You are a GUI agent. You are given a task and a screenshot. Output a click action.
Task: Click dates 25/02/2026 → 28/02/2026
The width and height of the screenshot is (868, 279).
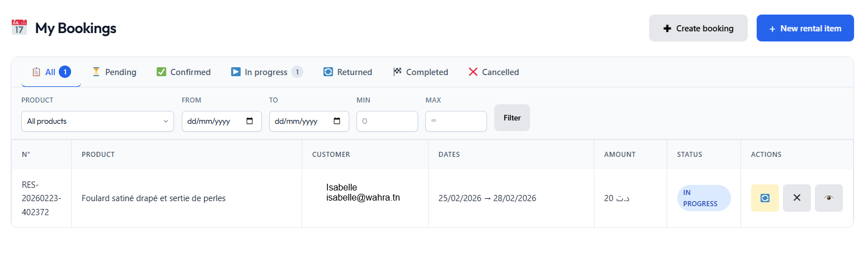click(487, 198)
